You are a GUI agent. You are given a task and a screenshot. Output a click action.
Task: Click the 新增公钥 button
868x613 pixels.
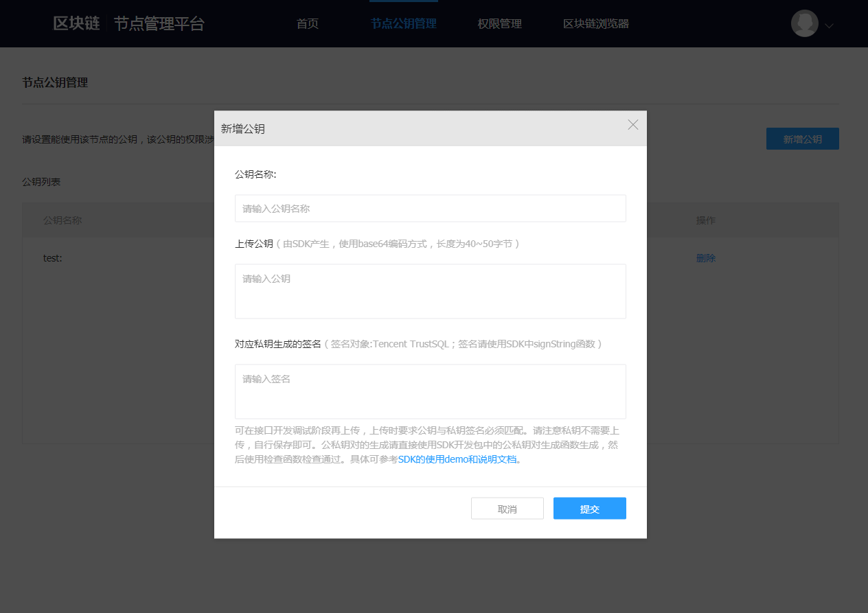pos(802,138)
